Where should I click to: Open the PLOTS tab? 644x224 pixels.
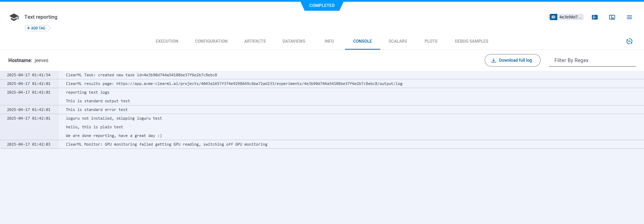(431, 41)
